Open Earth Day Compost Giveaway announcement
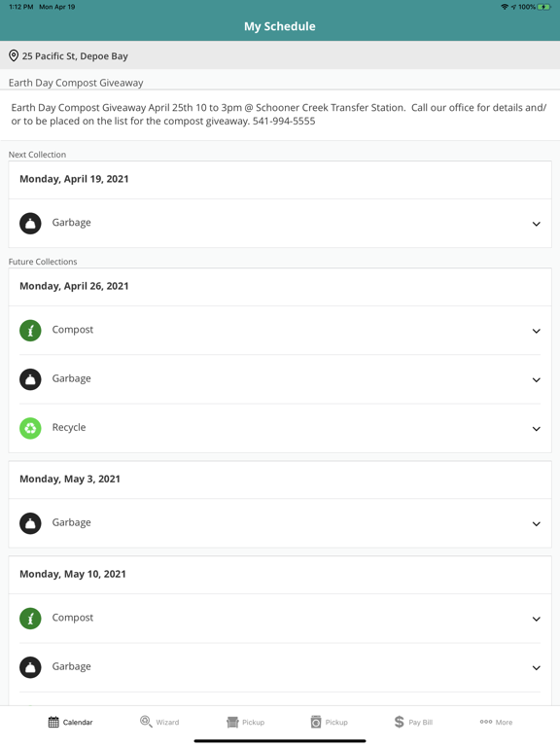560x747 pixels. click(280, 115)
